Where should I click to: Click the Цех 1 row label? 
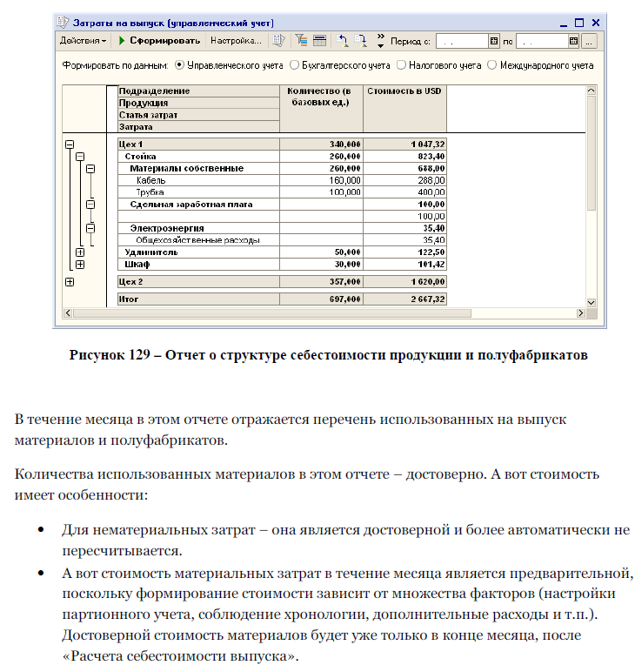[x=130, y=144]
